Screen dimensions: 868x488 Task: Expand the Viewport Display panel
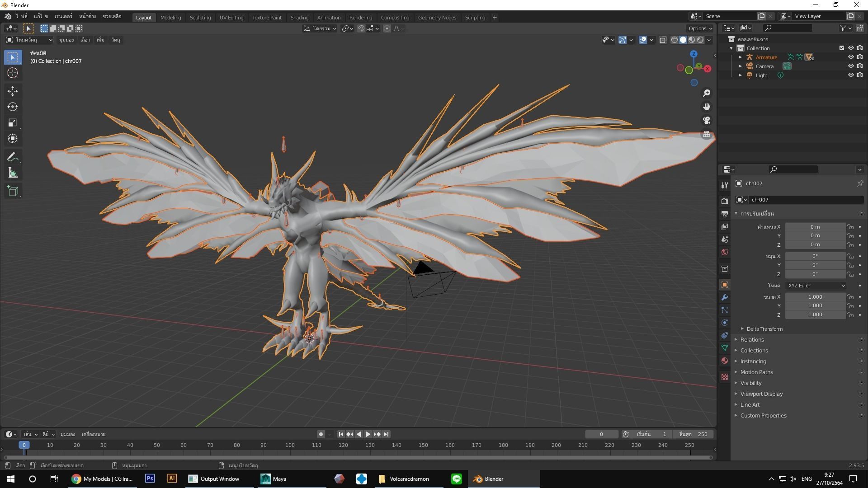762,394
